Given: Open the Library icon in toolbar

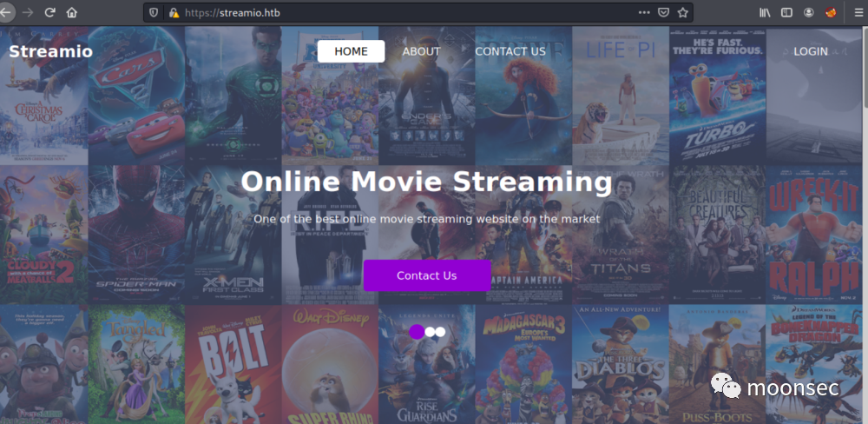Looking at the screenshot, I should point(765,12).
